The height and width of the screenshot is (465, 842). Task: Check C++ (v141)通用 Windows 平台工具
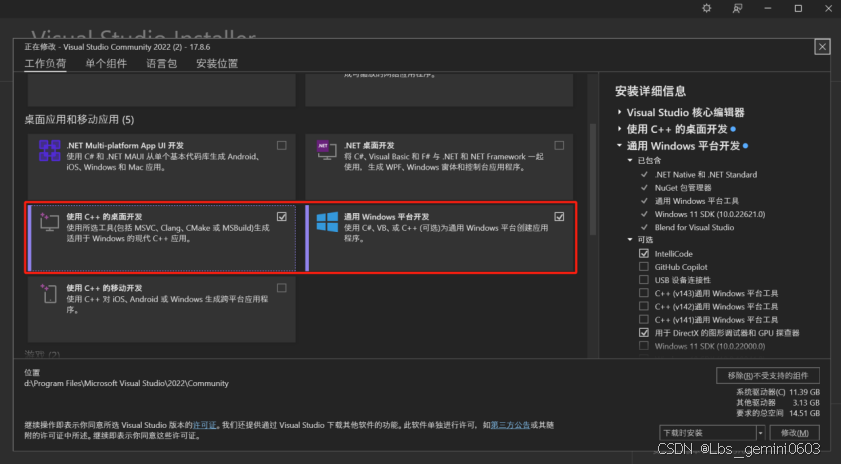click(644, 319)
